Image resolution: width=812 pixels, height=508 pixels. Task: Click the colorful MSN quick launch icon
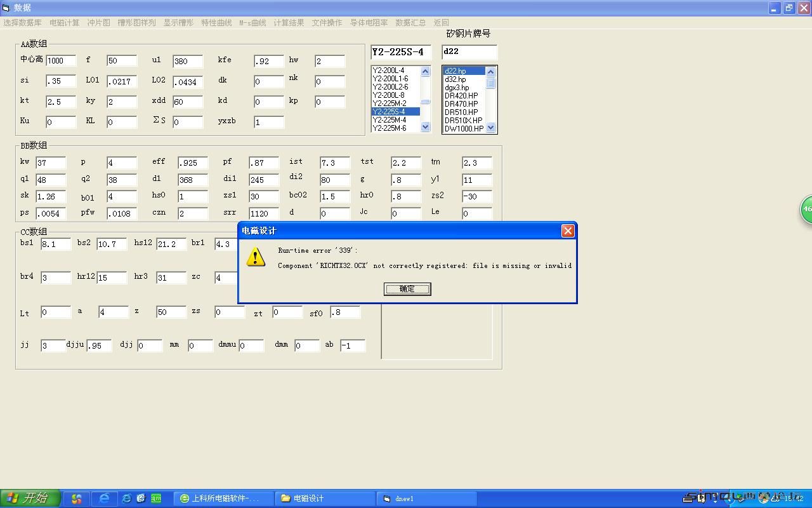point(77,498)
